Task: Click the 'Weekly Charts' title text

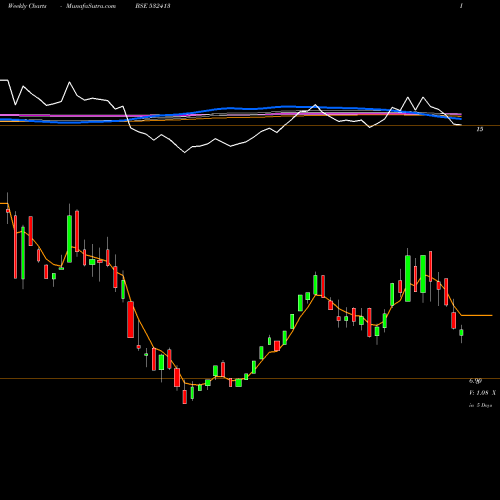Action: coord(27,6)
